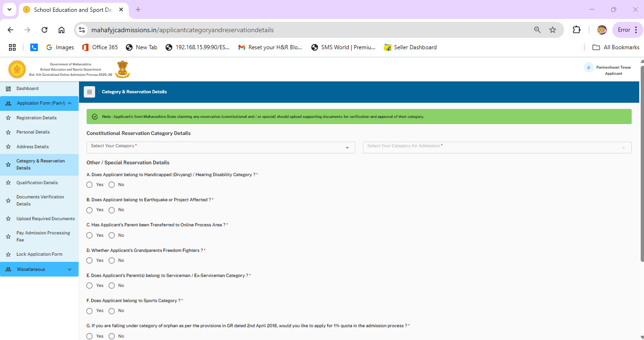644x340 pixels.
Task: Open the Office 365 bookmark
Action: pos(100,47)
